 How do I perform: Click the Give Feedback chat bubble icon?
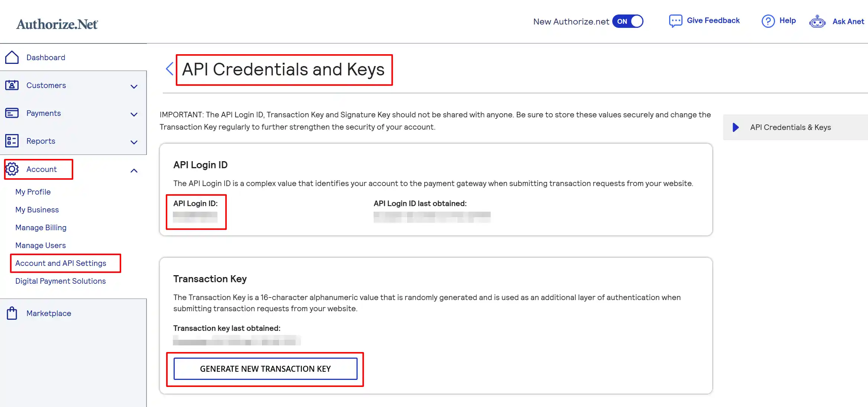click(675, 21)
